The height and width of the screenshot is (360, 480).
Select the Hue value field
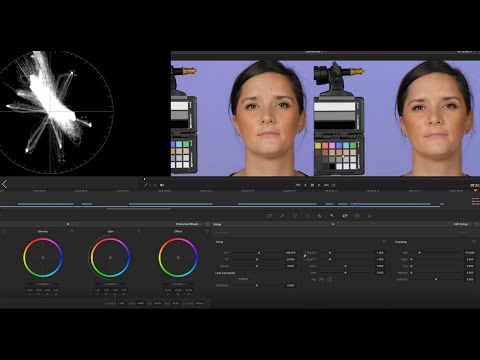pyautogui.click(x=176, y=303)
